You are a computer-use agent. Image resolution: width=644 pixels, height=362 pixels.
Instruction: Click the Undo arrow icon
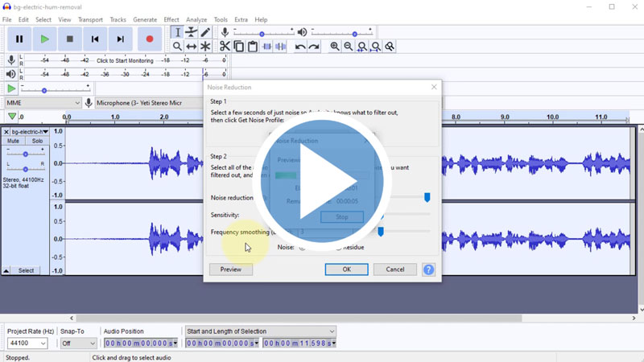pos(300,47)
